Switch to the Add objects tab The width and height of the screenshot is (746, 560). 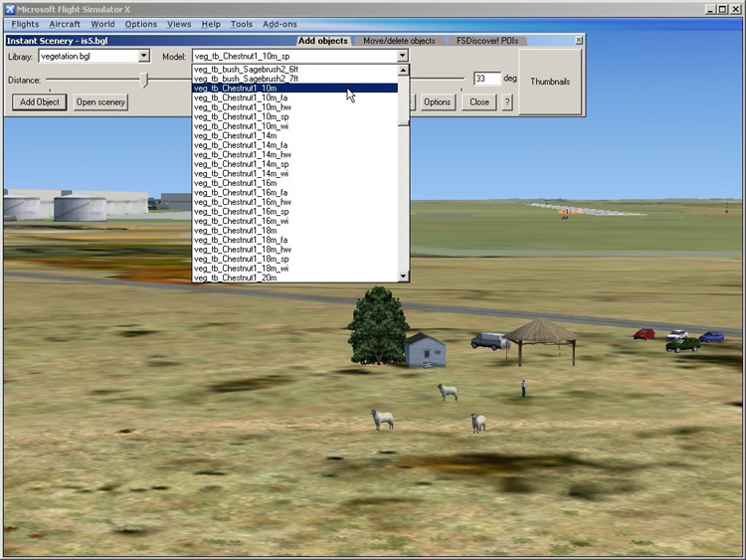pos(322,41)
